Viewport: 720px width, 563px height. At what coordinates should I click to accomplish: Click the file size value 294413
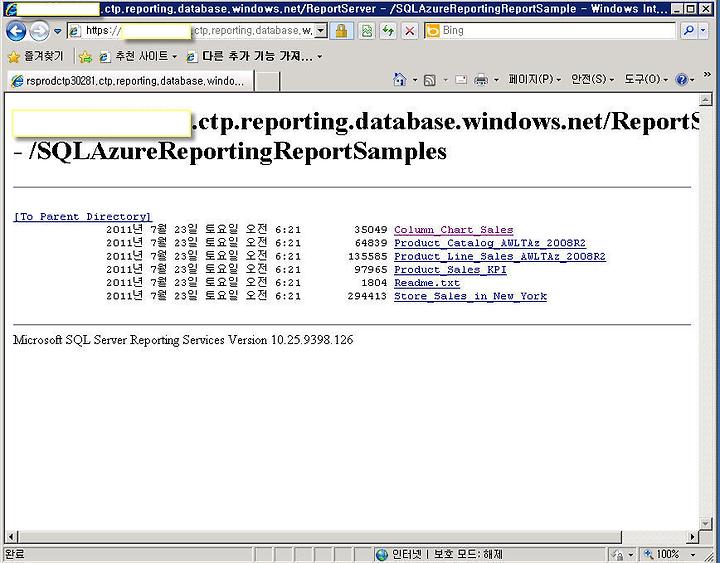pyautogui.click(x=367, y=296)
